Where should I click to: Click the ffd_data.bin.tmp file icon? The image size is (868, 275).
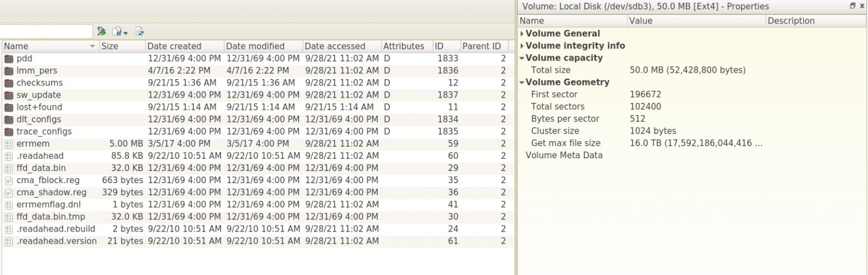(x=9, y=217)
